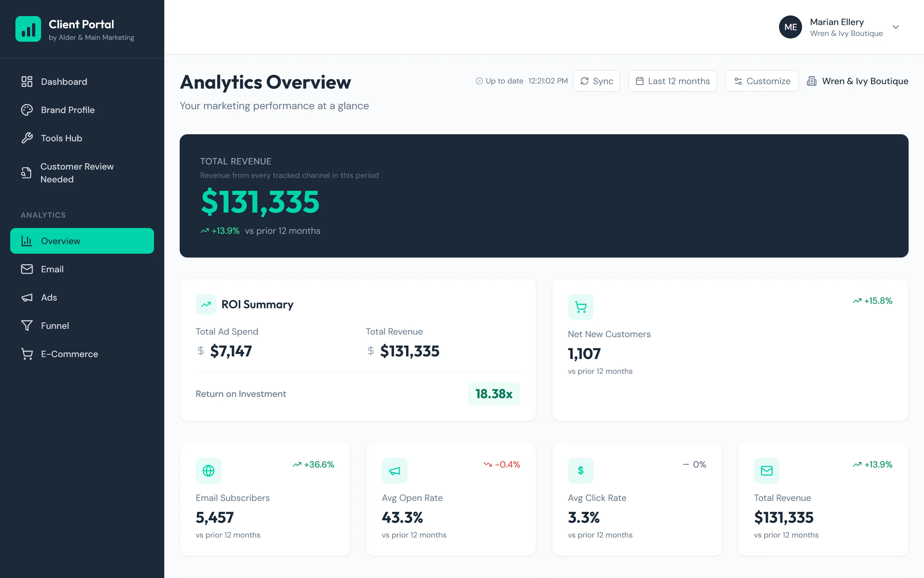The height and width of the screenshot is (578, 924).
Task: Click the 18.38x ROI badge
Action: pos(494,394)
